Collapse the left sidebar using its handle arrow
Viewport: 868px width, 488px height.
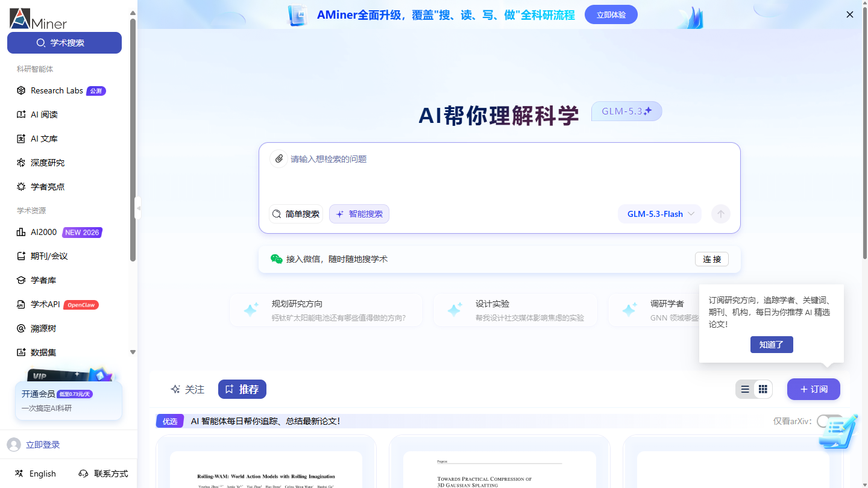138,208
